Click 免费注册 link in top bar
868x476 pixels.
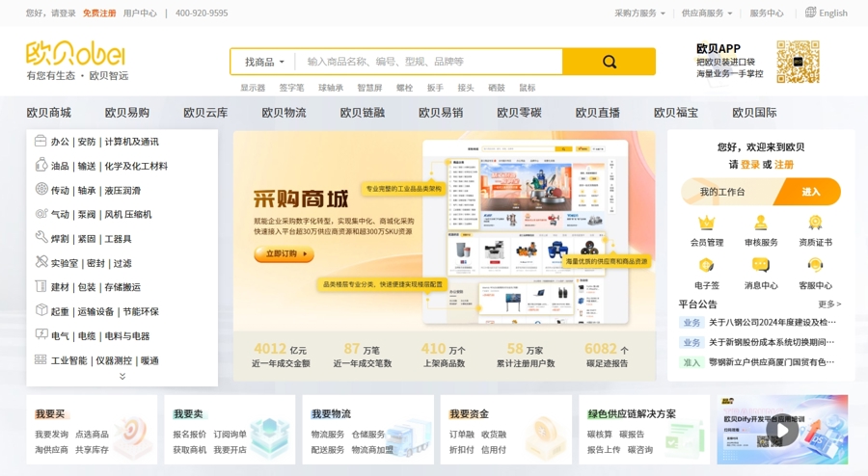(x=99, y=13)
